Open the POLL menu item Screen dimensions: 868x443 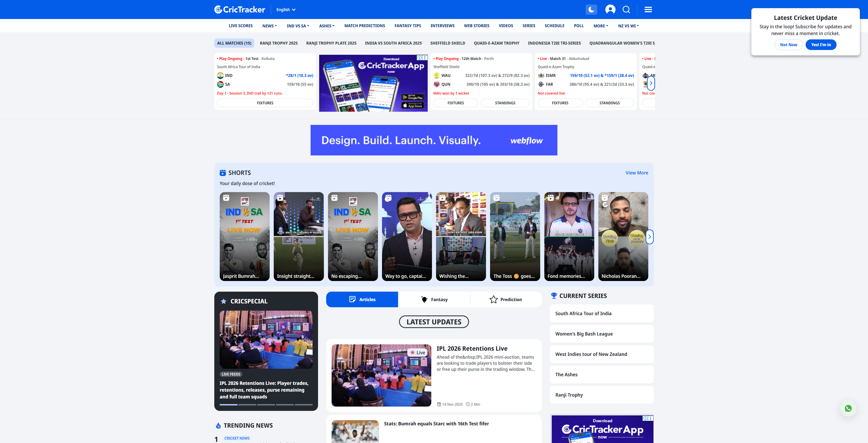click(579, 26)
